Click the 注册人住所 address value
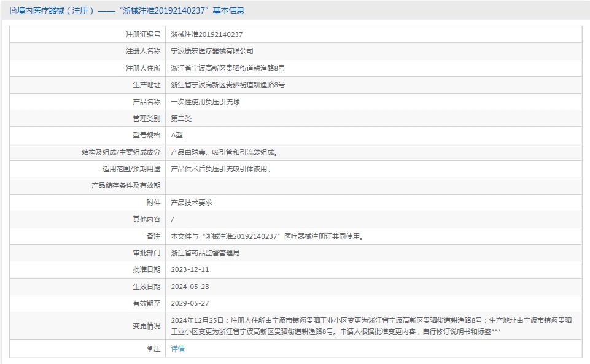Viewport: 590px width, 364px height. 228,68
